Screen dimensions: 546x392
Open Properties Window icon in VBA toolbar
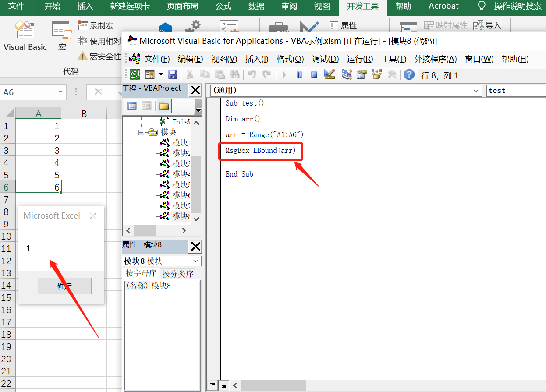pyautogui.click(x=362, y=74)
